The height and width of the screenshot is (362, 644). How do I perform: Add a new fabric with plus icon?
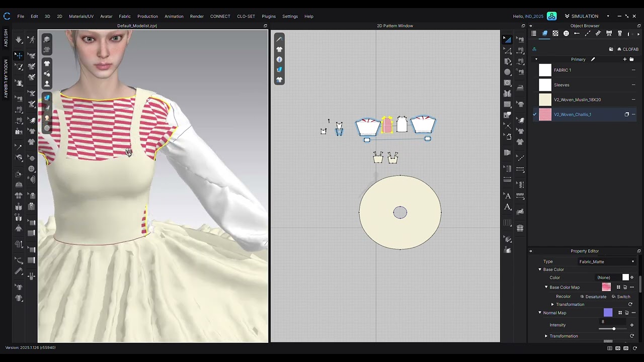click(x=625, y=59)
